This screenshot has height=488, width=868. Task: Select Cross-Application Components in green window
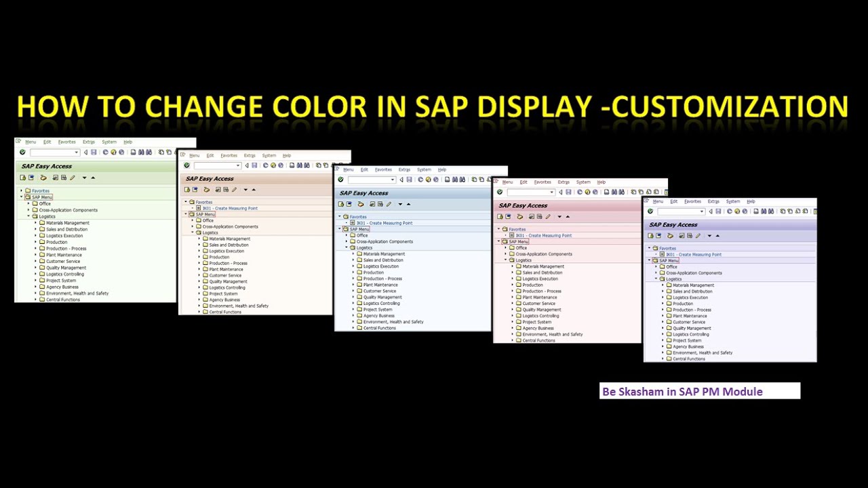(x=68, y=210)
